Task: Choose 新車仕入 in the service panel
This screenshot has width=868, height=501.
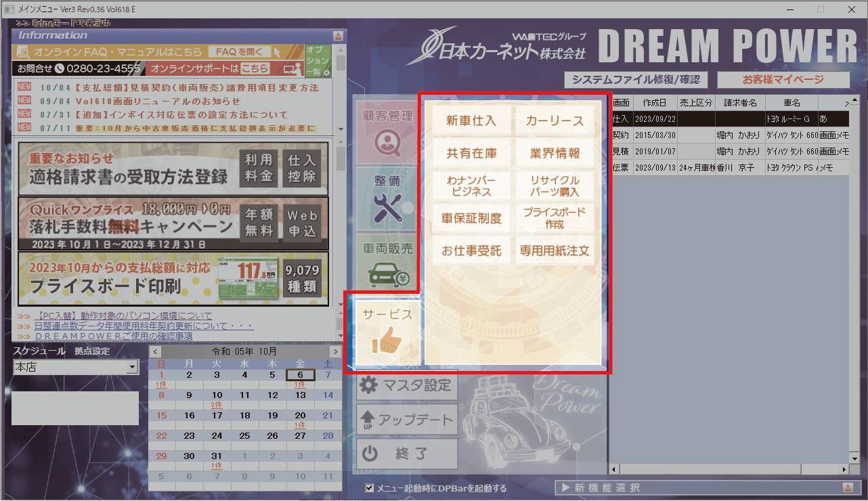Action: pyautogui.click(x=471, y=121)
